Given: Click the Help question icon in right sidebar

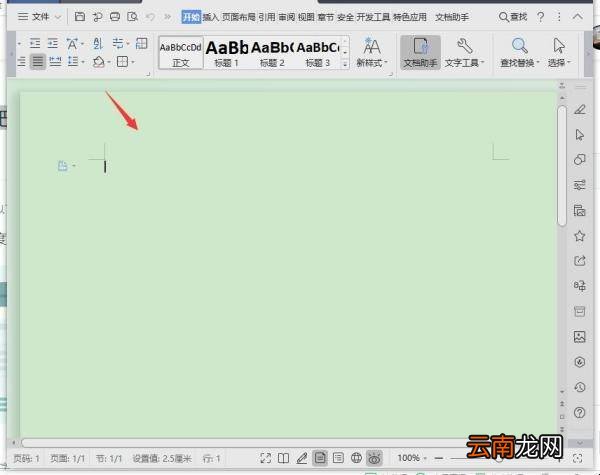Looking at the screenshot, I should click(x=580, y=413).
